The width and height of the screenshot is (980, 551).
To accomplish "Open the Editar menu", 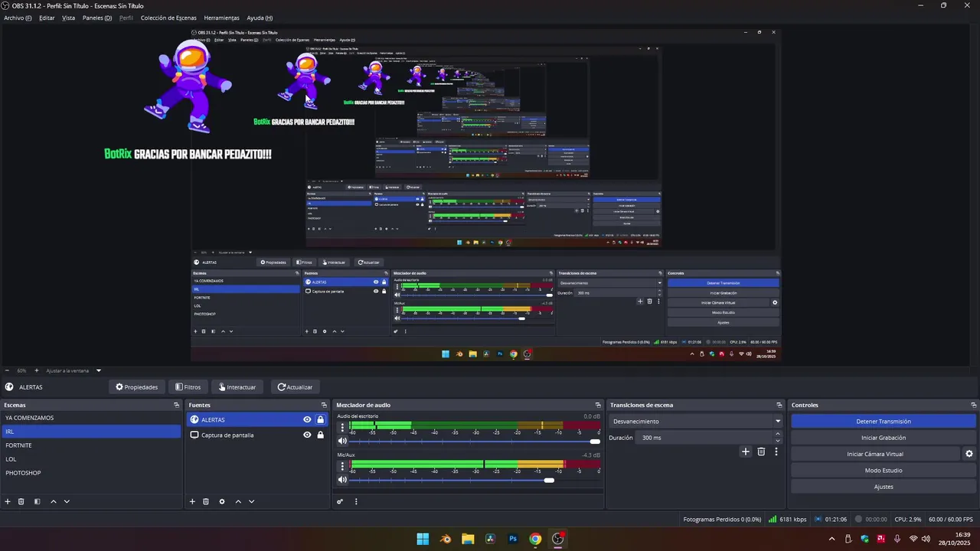I will [x=47, y=18].
